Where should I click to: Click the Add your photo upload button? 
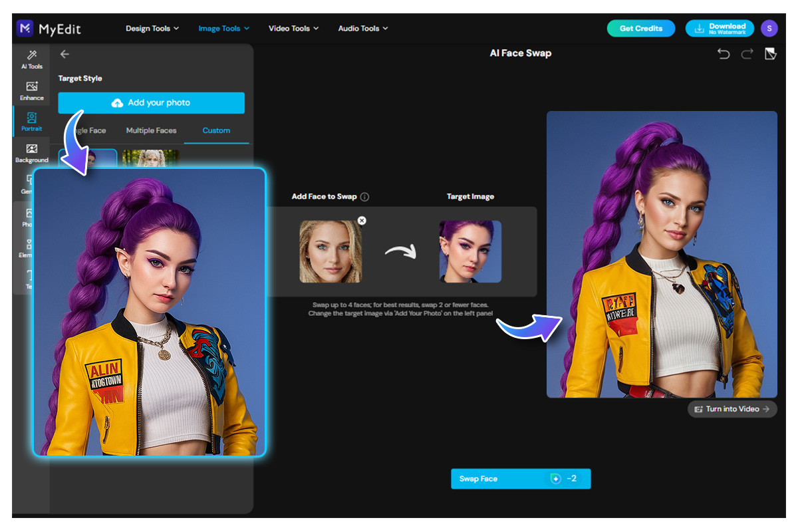click(151, 102)
